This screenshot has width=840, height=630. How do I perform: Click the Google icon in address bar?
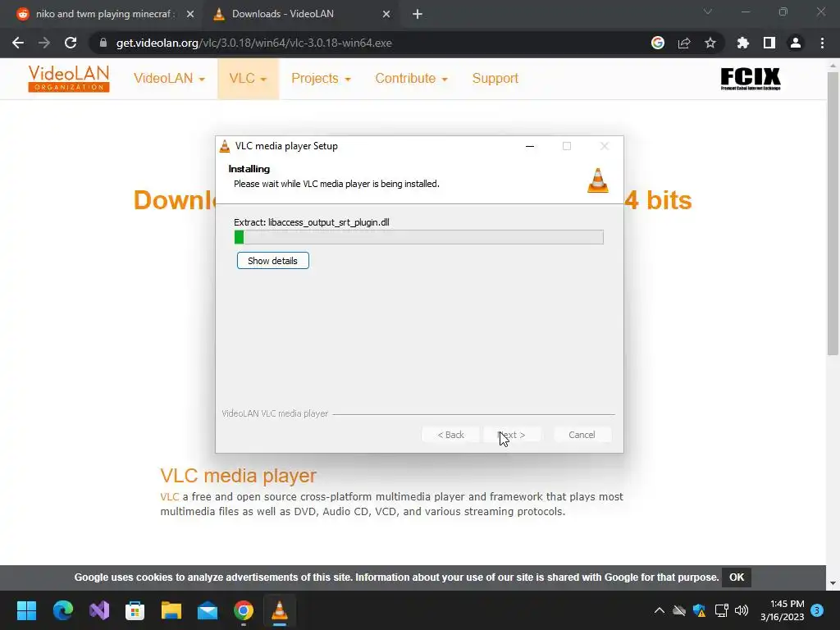[x=658, y=43]
